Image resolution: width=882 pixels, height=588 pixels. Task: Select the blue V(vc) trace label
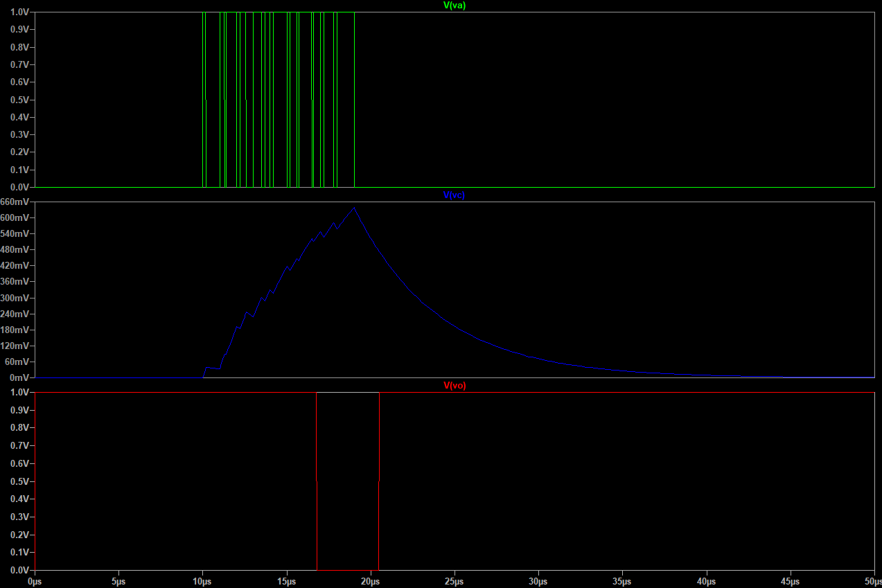[454, 195]
